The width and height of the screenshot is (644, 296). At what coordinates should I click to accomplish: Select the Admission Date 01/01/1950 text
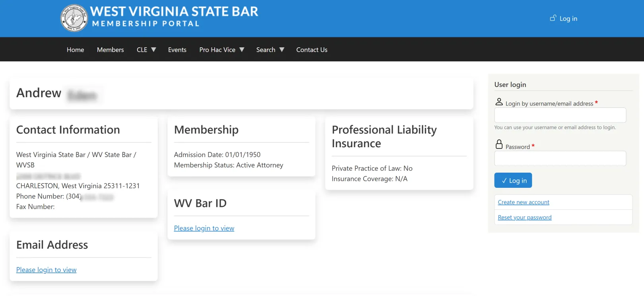(217, 155)
